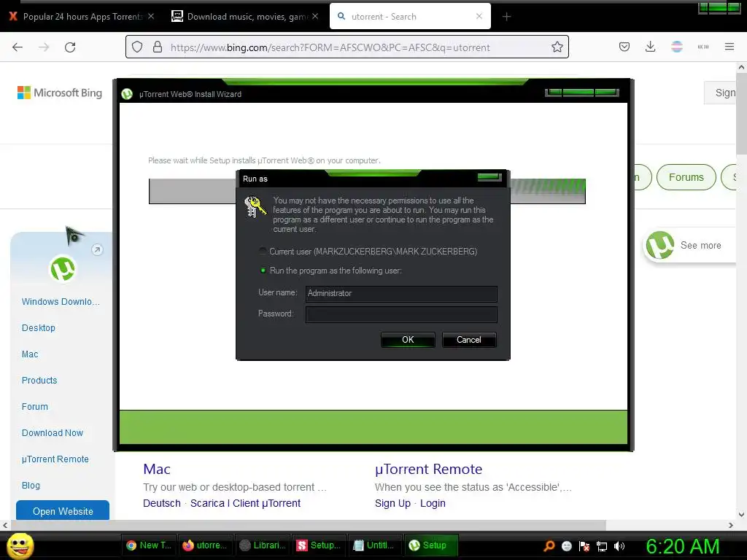
Task: Open the µTorrent Remote result heading
Action: click(428, 469)
